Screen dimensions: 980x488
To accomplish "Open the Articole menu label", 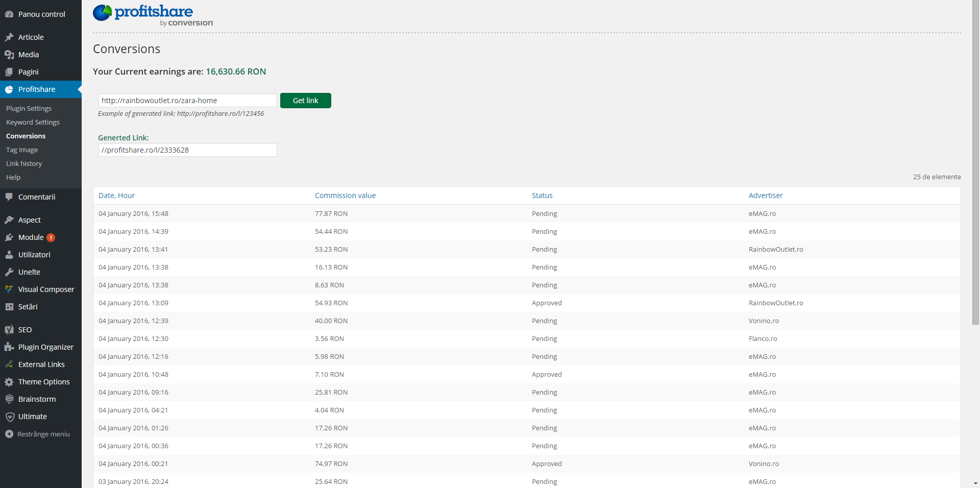I will pyautogui.click(x=31, y=37).
